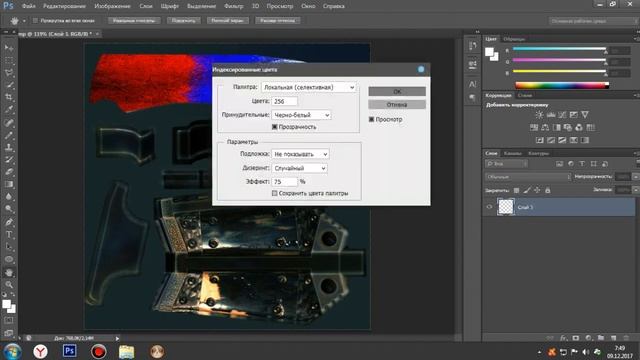Enable Сохранить цвета палитры checkbox
This screenshot has width=640, height=360.
[x=274, y=193]
